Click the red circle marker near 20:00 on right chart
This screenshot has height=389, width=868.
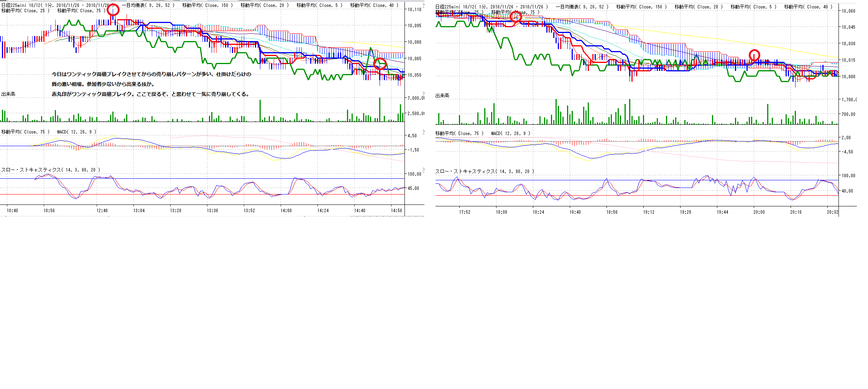coord(754,55)
